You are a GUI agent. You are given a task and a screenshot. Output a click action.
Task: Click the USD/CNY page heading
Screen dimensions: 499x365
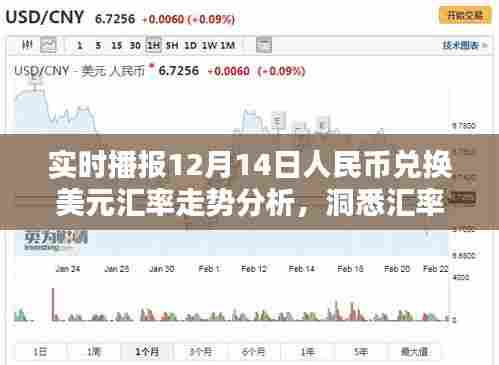pos(45,17)
